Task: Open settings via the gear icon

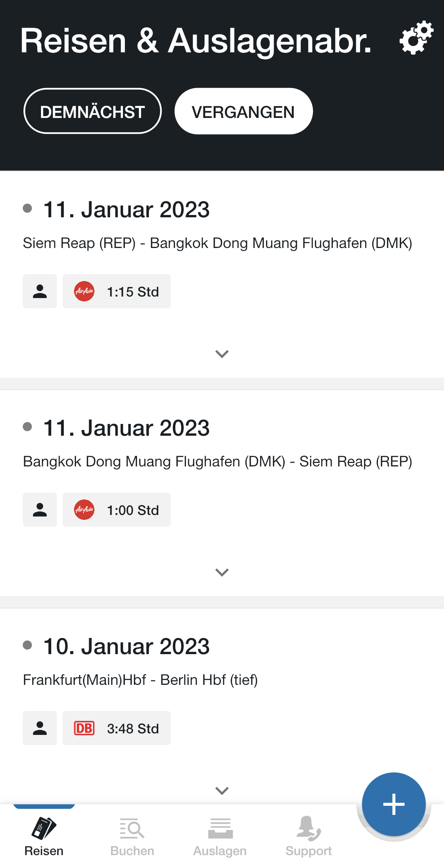Action: [416, 38]
